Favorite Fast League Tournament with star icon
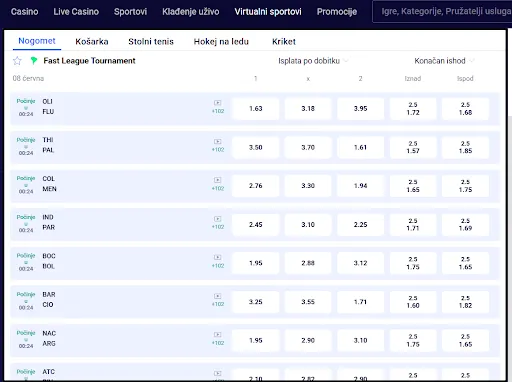The image size is (512, 382). (x=17, y=61)
